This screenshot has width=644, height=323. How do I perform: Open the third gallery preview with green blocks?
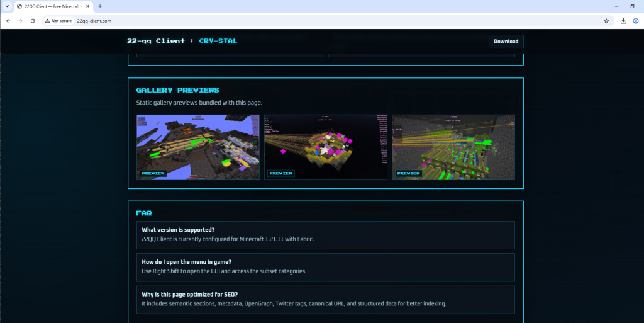(x=453, y=147)
